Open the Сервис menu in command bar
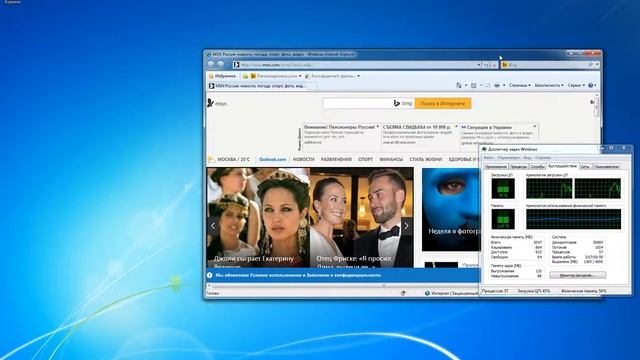Screen dimensions: 640x360 (576, 85)
